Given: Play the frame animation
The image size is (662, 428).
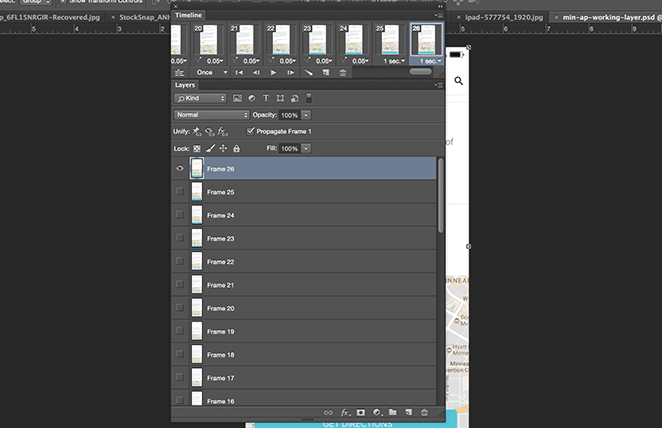Looking at the screenshot, I should pos(273,73).
